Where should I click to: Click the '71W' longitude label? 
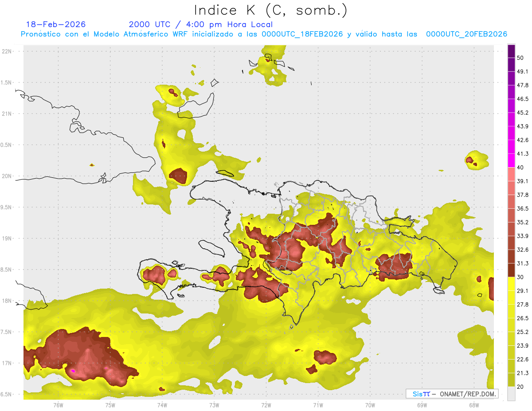318,405
